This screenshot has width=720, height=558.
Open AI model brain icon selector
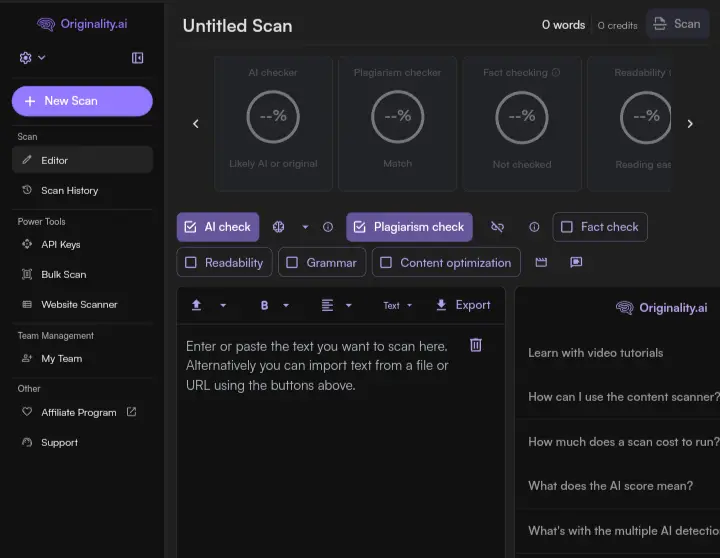[278, 227]
